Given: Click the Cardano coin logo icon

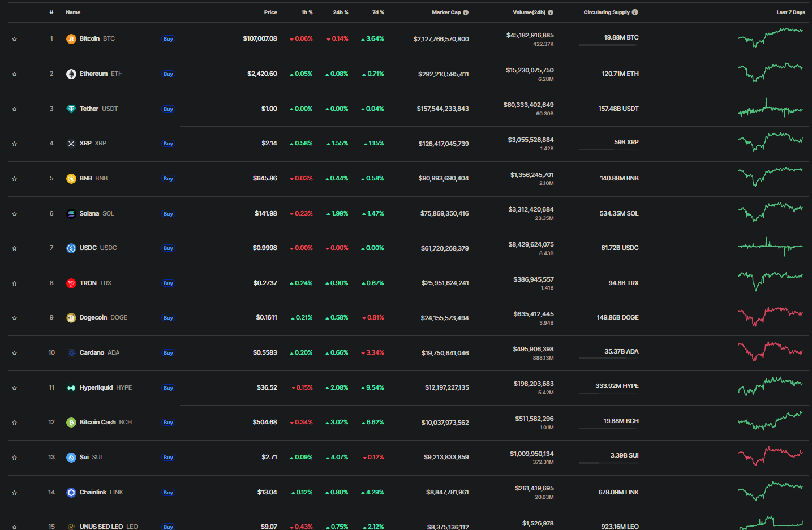Looking at the screenshot, I should (x=71, y=353).
